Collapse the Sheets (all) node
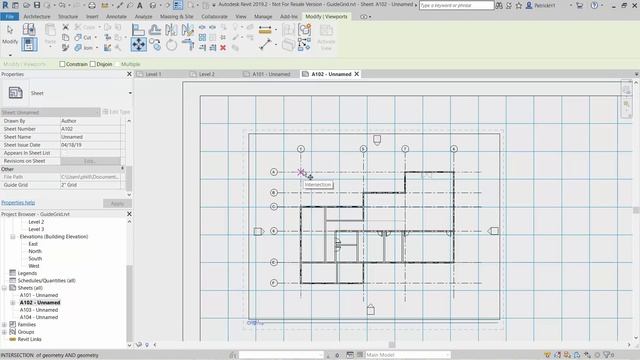Image resolution: width=640 pixels, height=360 pixels. (4, 288)
